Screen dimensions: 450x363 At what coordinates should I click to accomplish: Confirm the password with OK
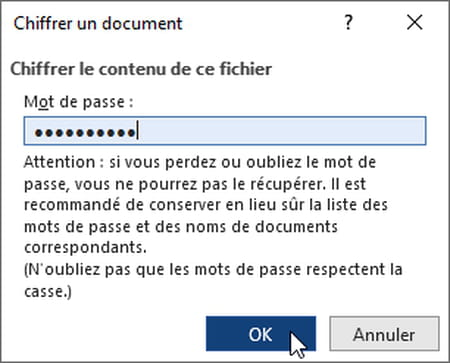(261, 334)
